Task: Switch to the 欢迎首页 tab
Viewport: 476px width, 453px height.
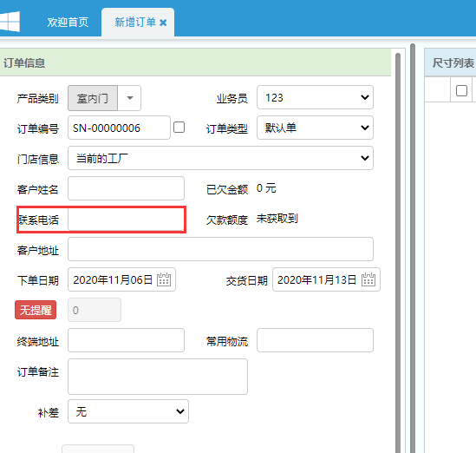Action: click(68, 23)
